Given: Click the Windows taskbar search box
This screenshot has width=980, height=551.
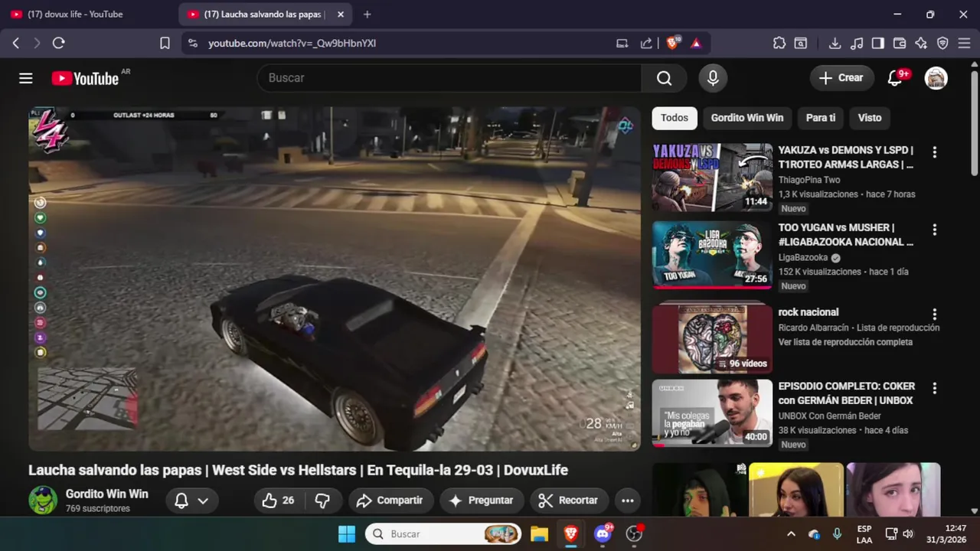Looking at the screenshot, I should pyautogui.click(x=443, y=534).
